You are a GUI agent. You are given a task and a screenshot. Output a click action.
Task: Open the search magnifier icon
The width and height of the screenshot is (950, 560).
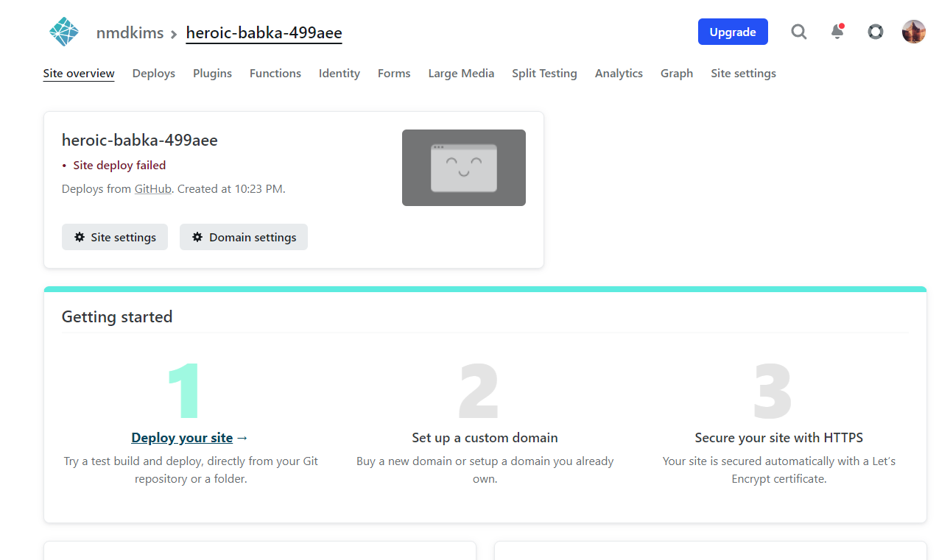click(799, 32)
